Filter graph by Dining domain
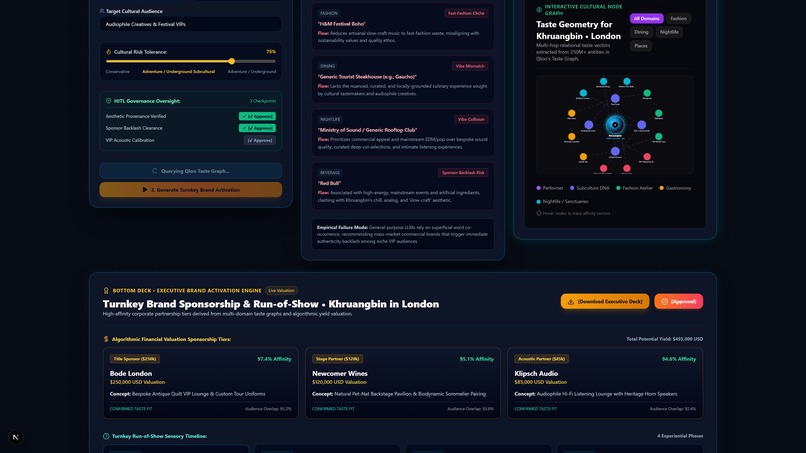 click(641, 32)
